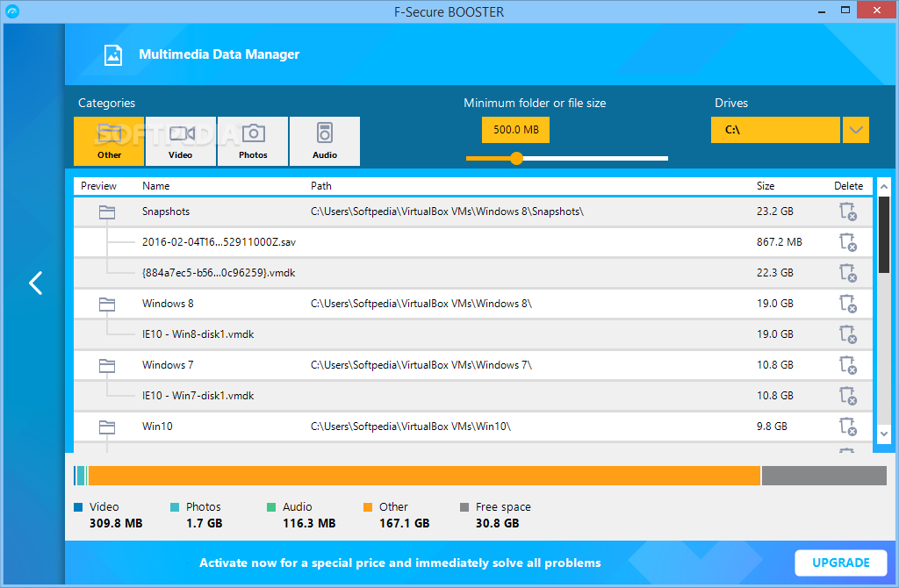Click the scrollbar up arrow
Viewport: 899px width, 588px height.
[x=884, y=187]
